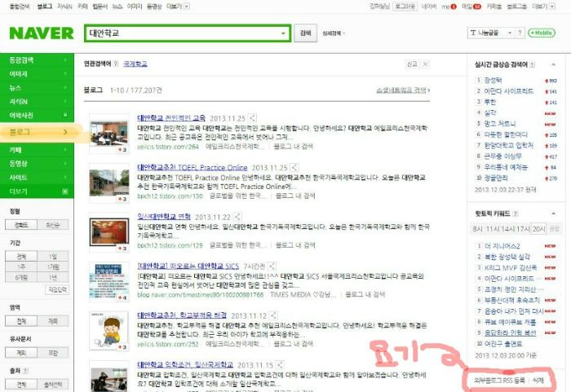Viewport: 571px width, 392px height.
Task: Select the 20시 hot topic time tab
Action: [x=538, y=229]
